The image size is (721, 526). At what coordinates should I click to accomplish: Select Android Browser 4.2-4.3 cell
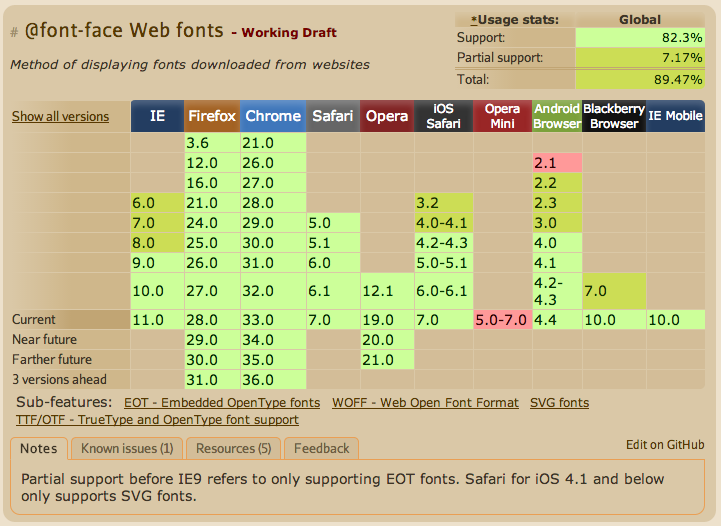[x=557, y=291]
